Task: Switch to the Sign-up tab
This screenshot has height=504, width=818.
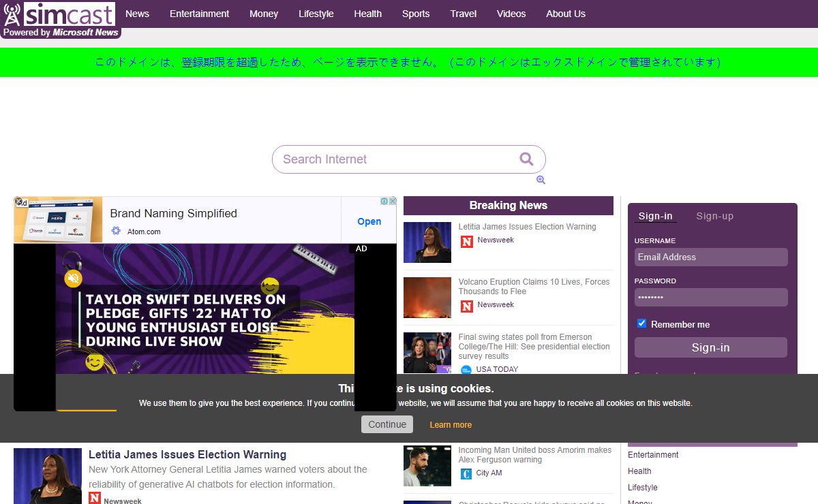Action: pos(715,216)
